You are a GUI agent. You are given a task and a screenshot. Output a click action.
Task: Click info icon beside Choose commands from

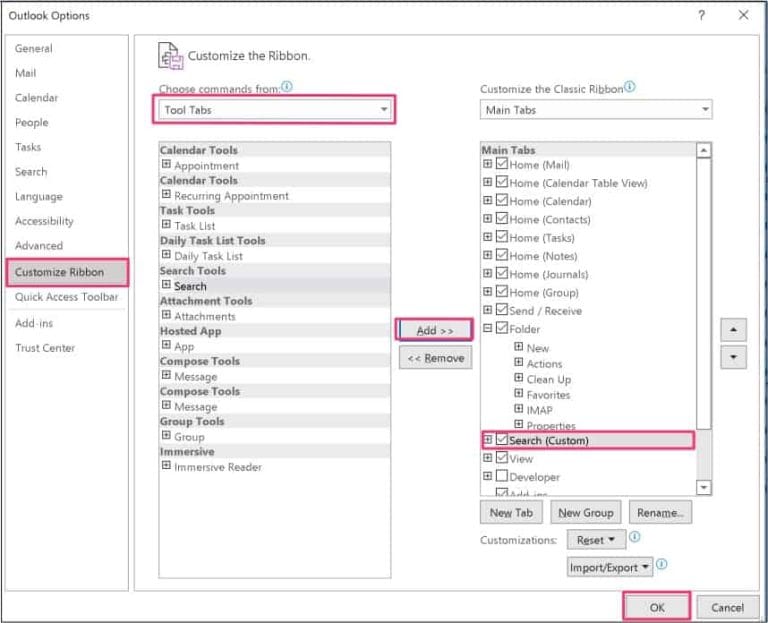coord(287,87)
